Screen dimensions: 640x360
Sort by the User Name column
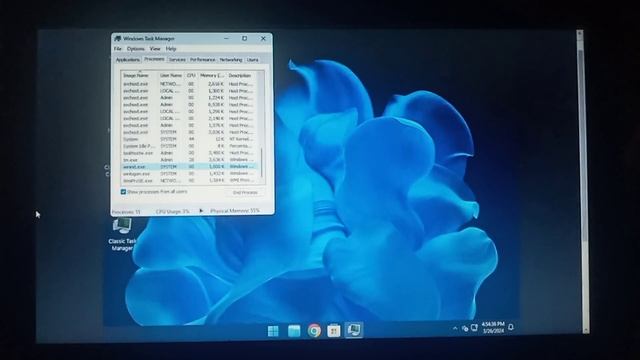click(171, 76)
